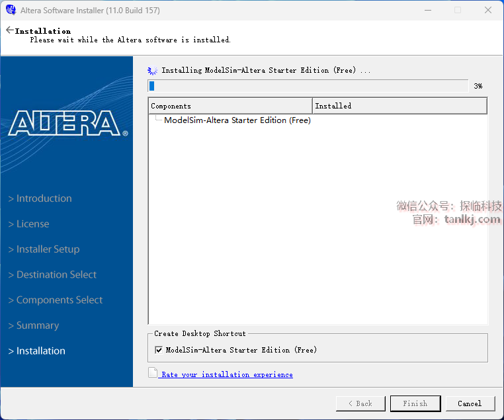
Task: Click the back arrow beside Installation heading
Action: pos(10,30)
